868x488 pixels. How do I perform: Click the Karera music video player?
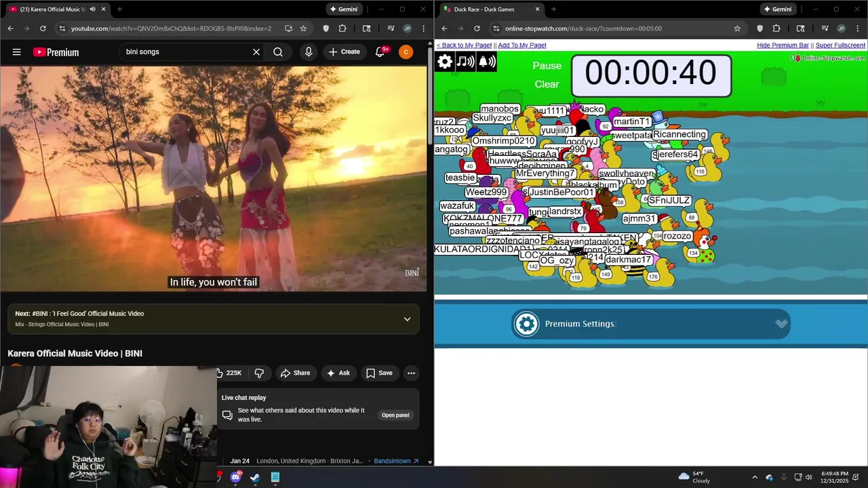214,178
